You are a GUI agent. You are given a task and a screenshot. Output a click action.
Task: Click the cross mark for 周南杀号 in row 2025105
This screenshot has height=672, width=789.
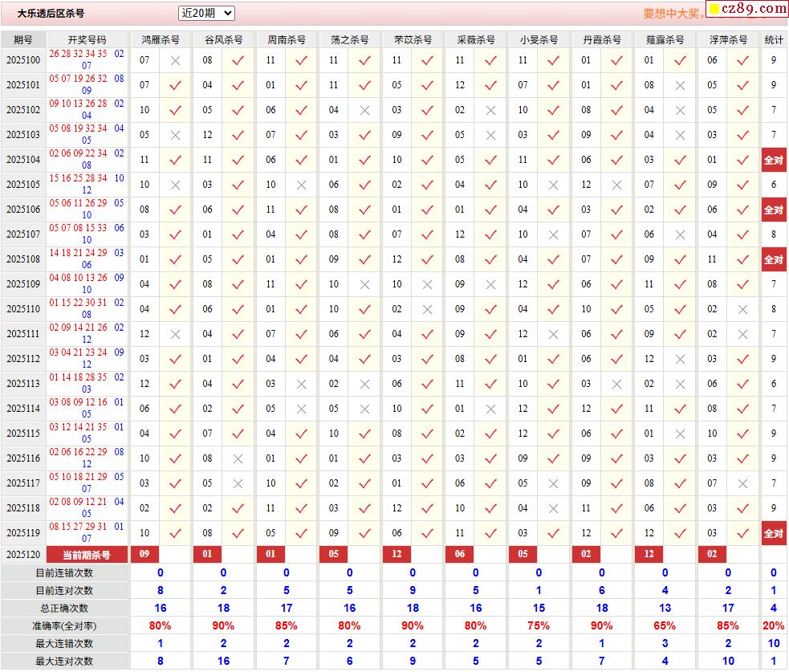pyautogui.click(x=301, y=185)
